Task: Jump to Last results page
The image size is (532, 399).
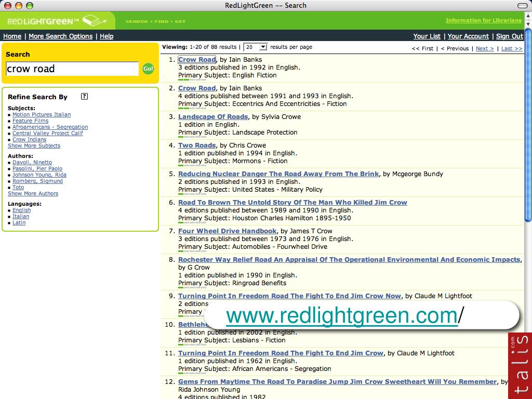Action: coord(512,48)
